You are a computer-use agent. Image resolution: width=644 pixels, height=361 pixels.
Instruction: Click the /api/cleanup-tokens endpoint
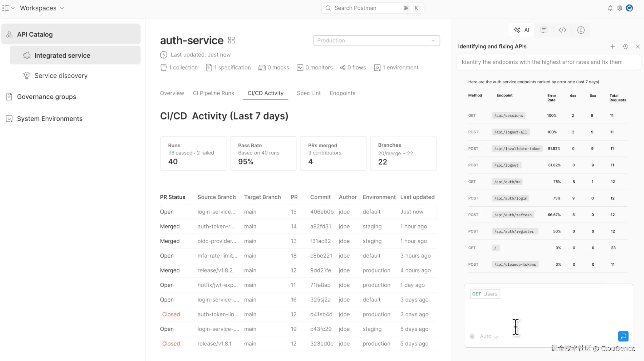[x=515, y=265]
